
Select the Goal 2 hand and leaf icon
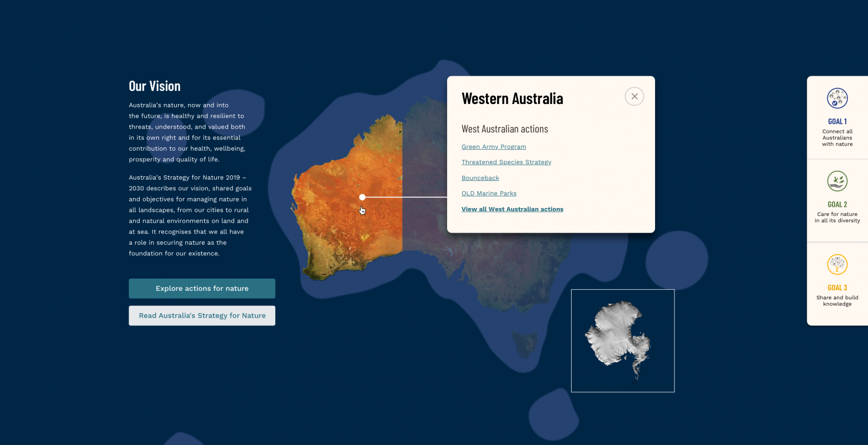(x=837, y=181)
